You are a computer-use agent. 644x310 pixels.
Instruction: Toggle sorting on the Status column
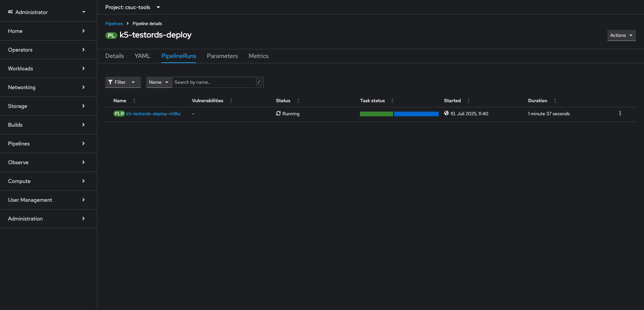[x=298, y=101]
